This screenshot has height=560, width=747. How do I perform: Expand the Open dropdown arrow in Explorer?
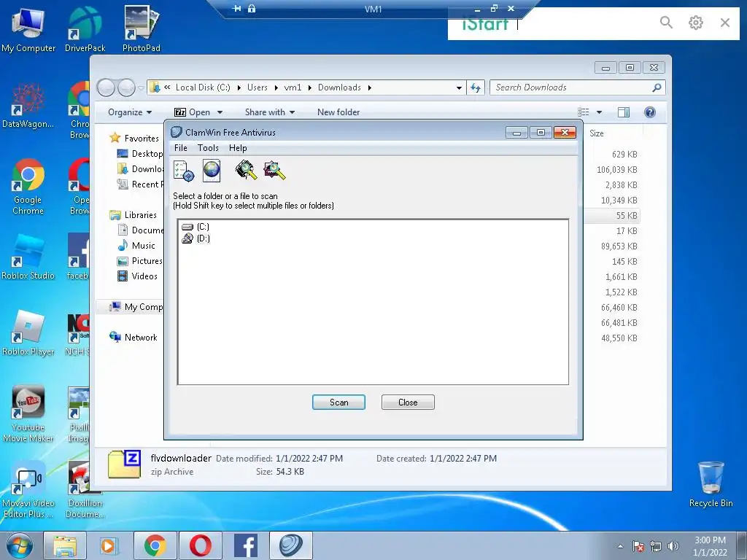click(x=220, y=112)
